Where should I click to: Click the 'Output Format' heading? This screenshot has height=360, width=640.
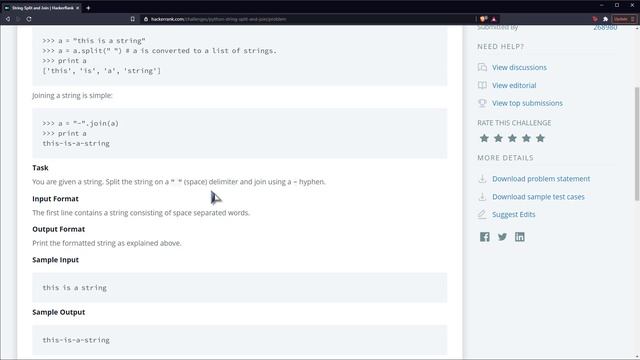tap(58, 229)
